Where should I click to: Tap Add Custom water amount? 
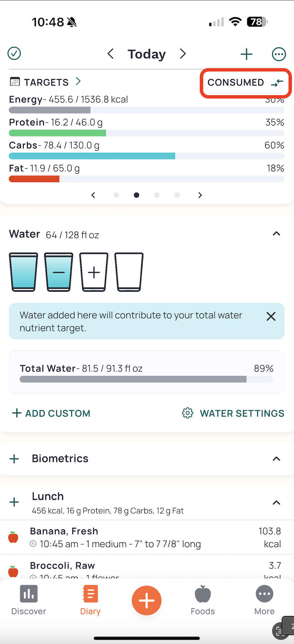click(51, 413)
